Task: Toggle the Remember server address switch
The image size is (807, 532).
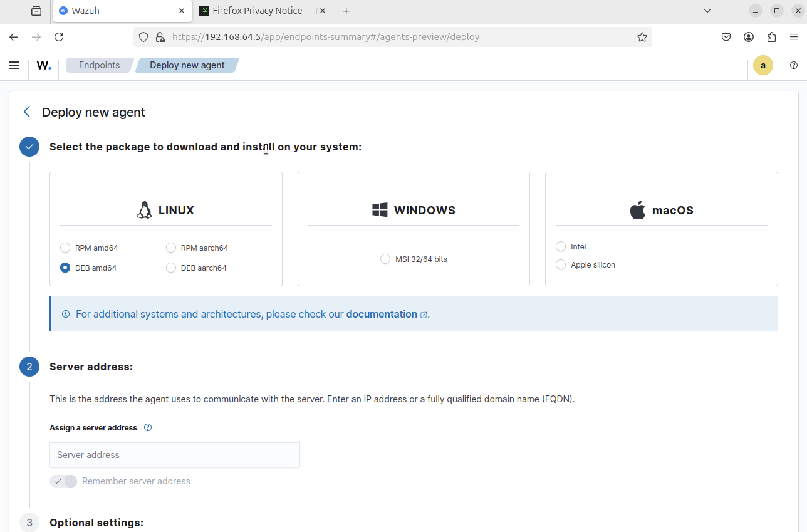Action: click(63, 481)
